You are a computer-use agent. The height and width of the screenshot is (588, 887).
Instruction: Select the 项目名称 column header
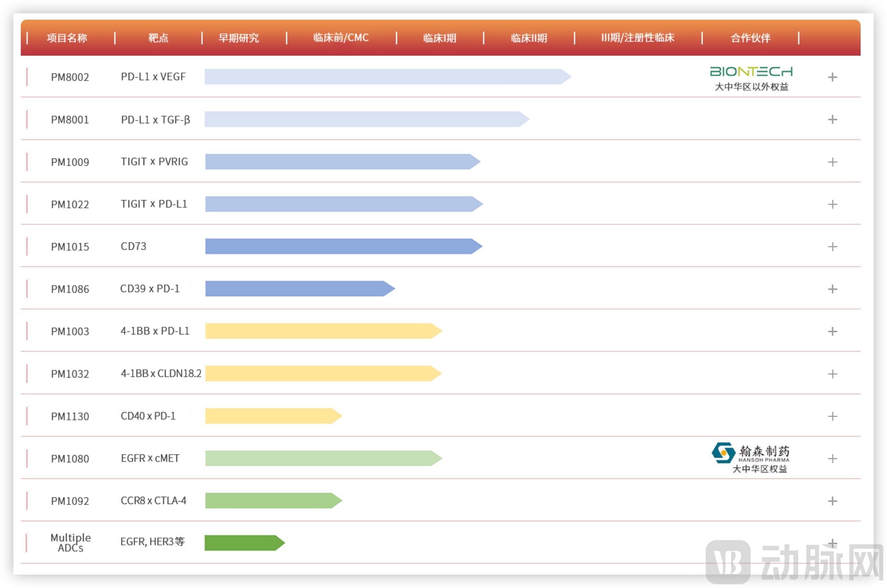pyautogui.click(x=67, y=38)
